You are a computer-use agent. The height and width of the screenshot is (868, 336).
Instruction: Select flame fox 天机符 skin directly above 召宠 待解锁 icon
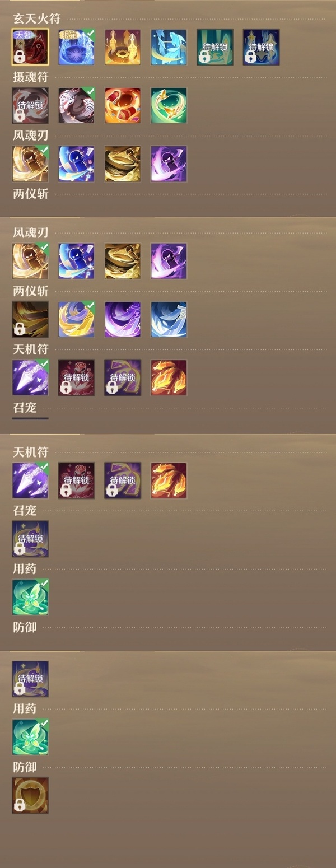click(169, 480)
